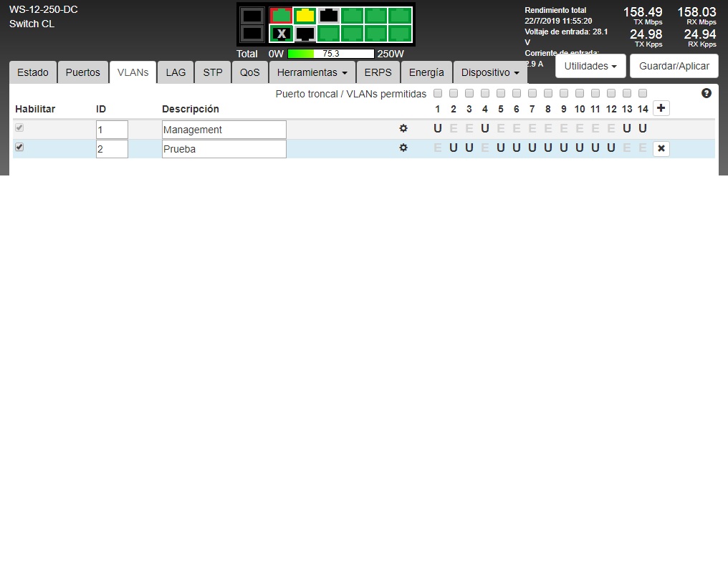Click the disabled X port in the diagram
The height and width of the screenshot is (573, 728).
click(x=282, y=34)
